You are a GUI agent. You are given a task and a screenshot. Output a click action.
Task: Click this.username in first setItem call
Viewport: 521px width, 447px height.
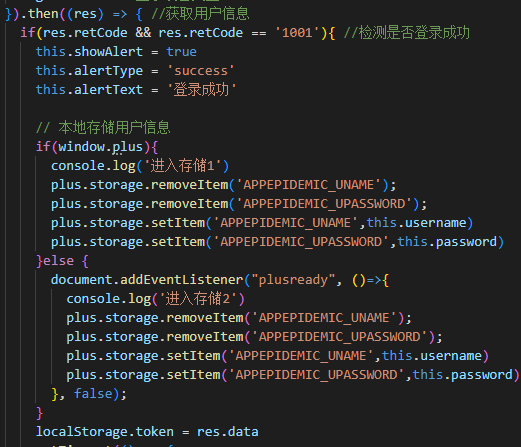click(x=416, y=223)
